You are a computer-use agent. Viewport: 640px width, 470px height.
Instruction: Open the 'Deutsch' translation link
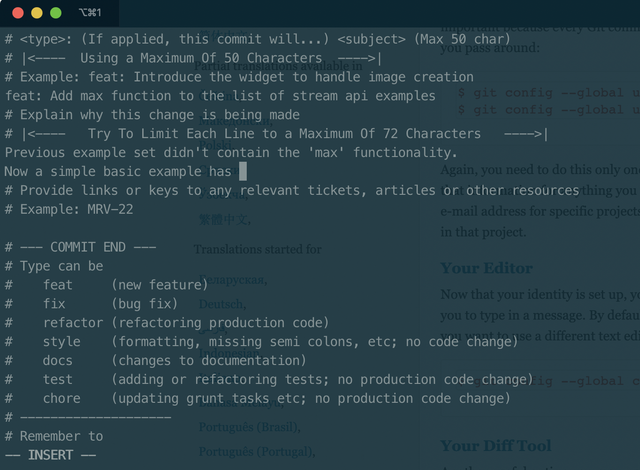pyautogui.click(x=221, y=303)
